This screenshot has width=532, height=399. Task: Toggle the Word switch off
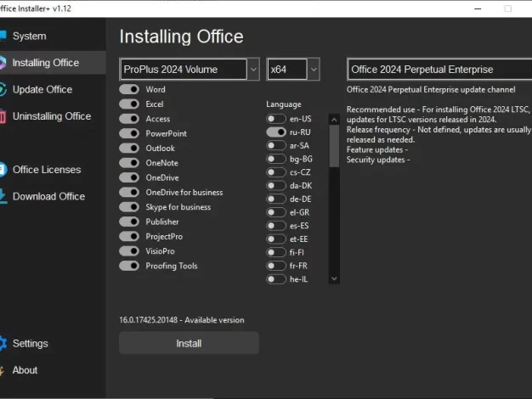click(129, 89)
